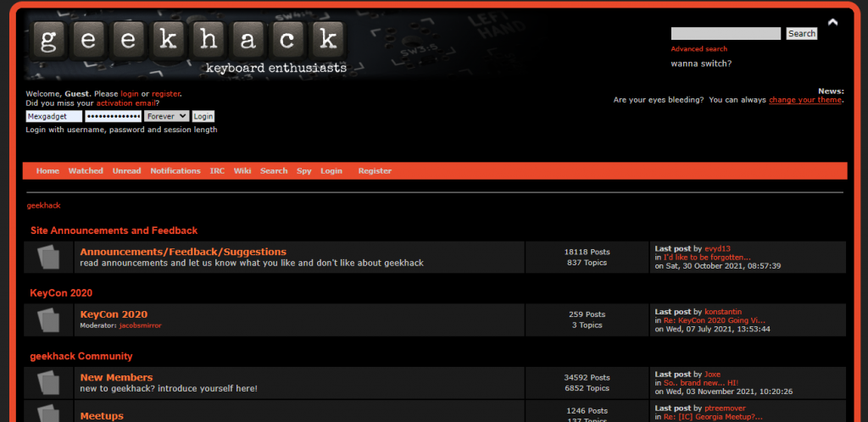This screenshot has width=868, height=422.
Task: Open 'Re: KeyCon 2020 Going Vi...' post
Action: 714,321
